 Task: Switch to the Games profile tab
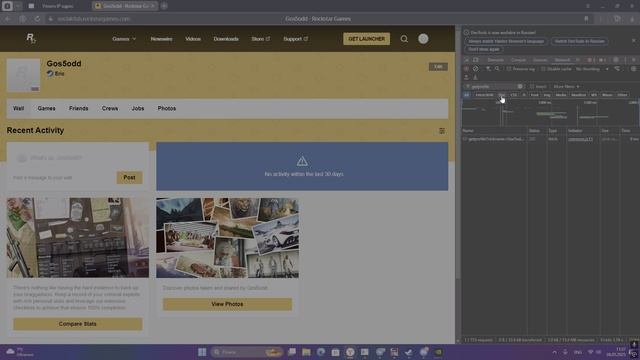point(47,109)
